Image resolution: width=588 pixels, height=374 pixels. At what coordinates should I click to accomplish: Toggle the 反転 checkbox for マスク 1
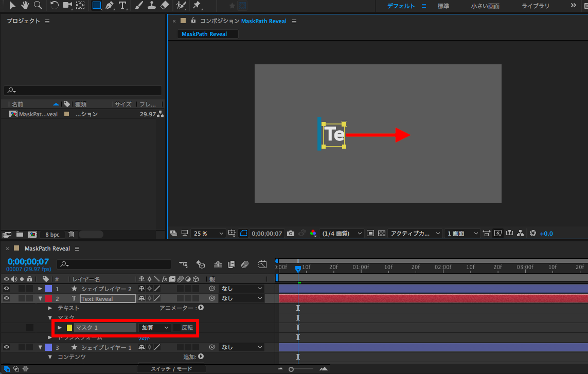pos(177,328)
